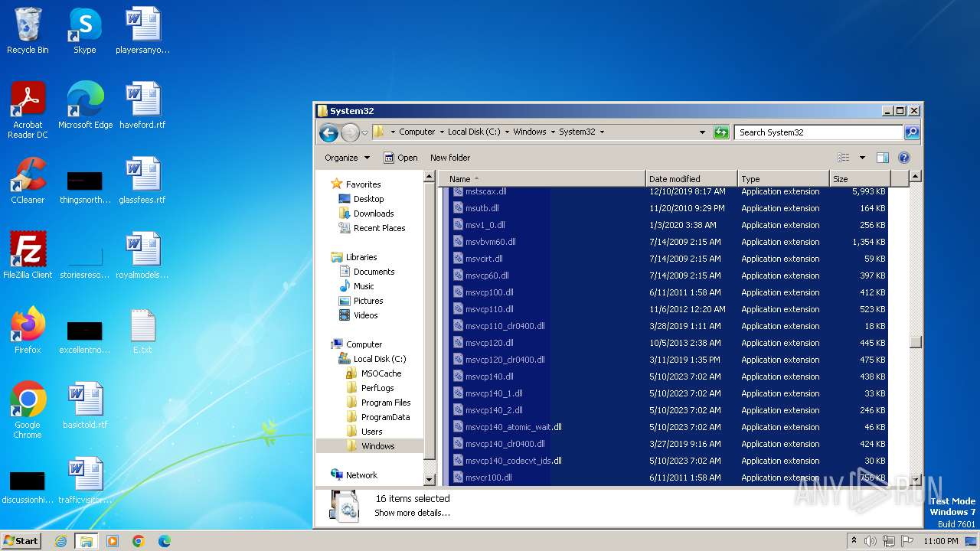Click the taskbar clock showing 11:00 PM

tap(940, 541)
